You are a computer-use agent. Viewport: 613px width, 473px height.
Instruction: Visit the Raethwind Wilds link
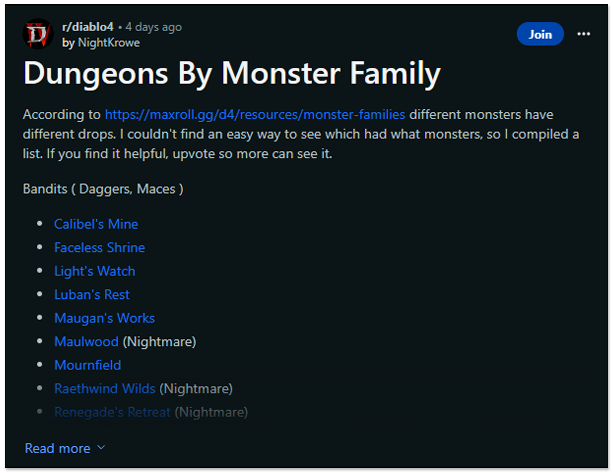pyautogui.click(x=104, y=388)
